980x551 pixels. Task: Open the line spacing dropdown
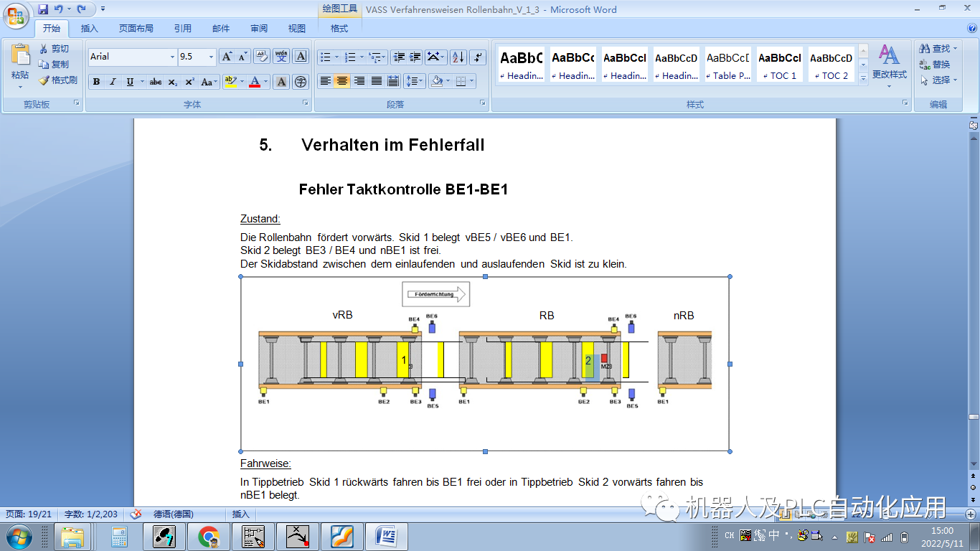coord(415,81)
